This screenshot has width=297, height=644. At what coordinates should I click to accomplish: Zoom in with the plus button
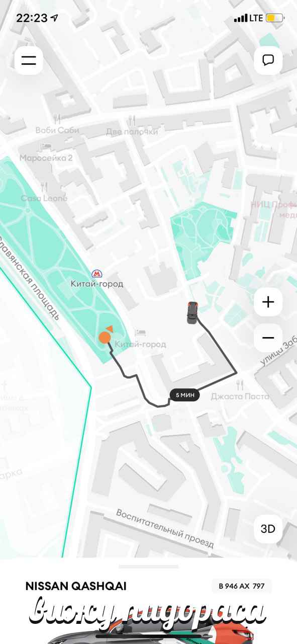pos(268,302)
